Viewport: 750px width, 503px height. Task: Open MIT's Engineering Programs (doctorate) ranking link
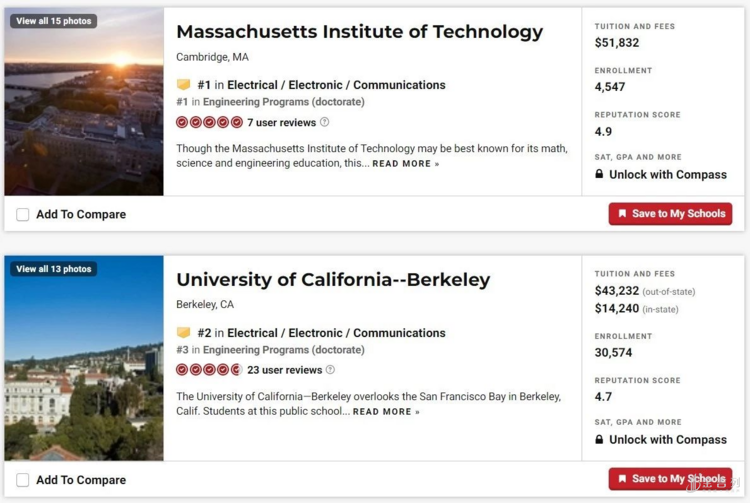(x=283, y=102)
